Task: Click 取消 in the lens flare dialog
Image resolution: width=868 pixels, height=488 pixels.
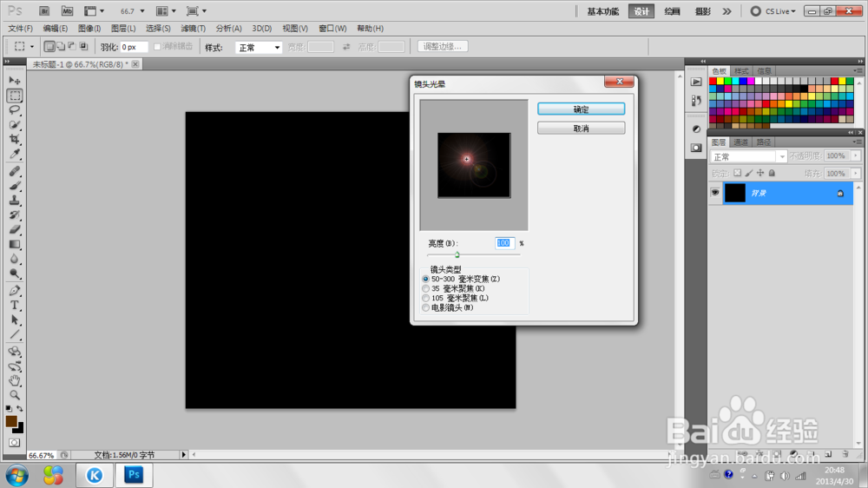Action: 582,128
